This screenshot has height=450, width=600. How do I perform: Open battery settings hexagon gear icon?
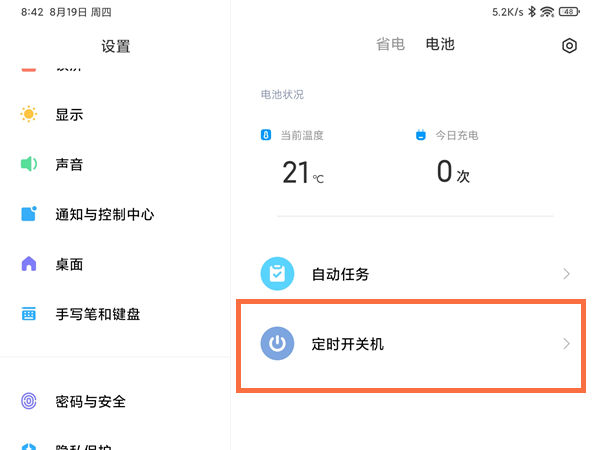(x=569, y=46)
